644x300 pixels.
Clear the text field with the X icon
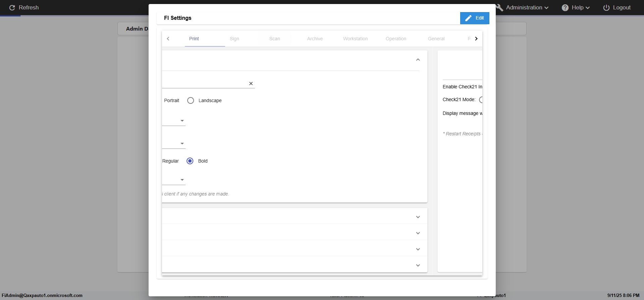(x=251, y=84)
